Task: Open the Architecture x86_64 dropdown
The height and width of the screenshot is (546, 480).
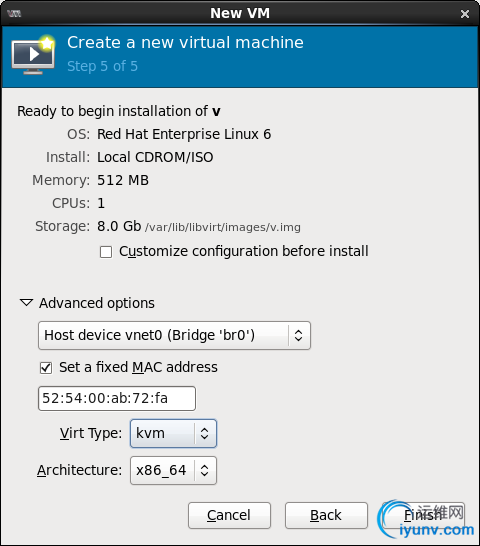Action: point(173,470)
